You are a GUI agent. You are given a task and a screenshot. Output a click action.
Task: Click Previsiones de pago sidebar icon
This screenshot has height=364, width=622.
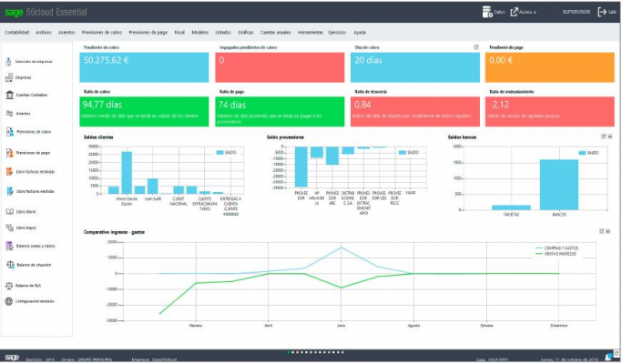[9, 153]
